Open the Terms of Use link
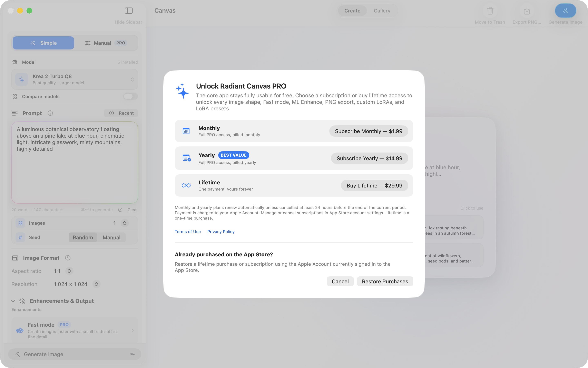 [188, 232]
